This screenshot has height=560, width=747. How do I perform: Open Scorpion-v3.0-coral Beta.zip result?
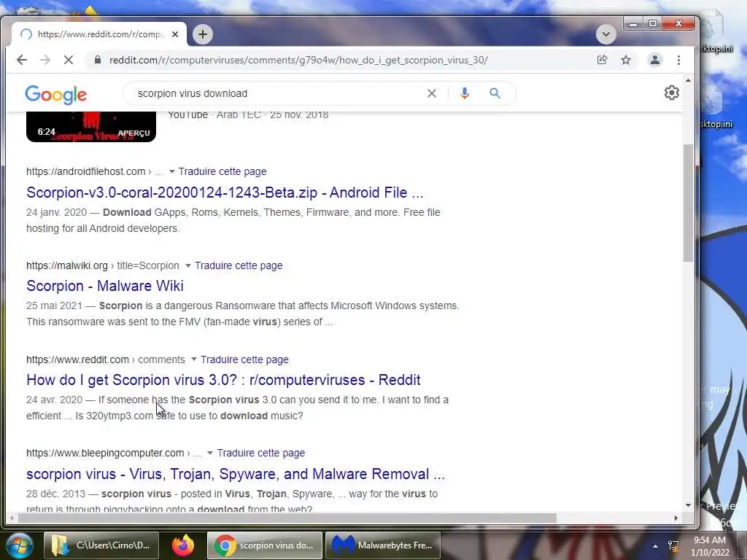point(225,192)
